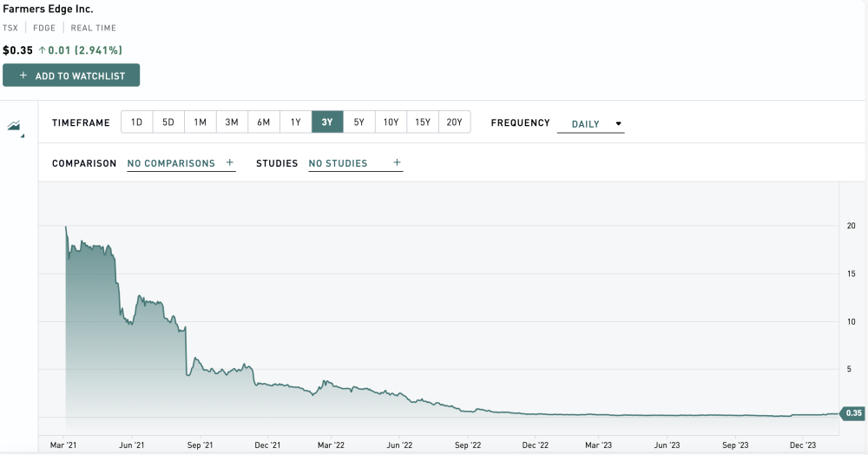Select the 20Y timeframe
The image size is (868, 455).
click(x=455, y=122)
